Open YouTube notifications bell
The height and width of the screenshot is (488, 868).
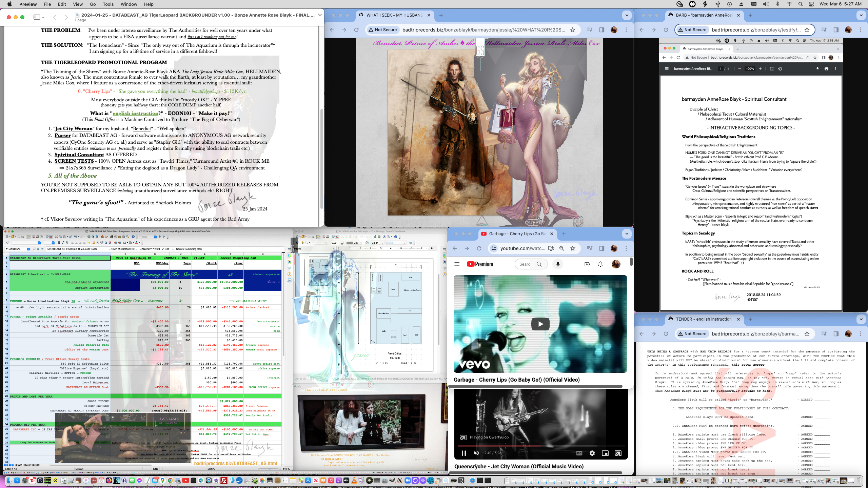600,264
